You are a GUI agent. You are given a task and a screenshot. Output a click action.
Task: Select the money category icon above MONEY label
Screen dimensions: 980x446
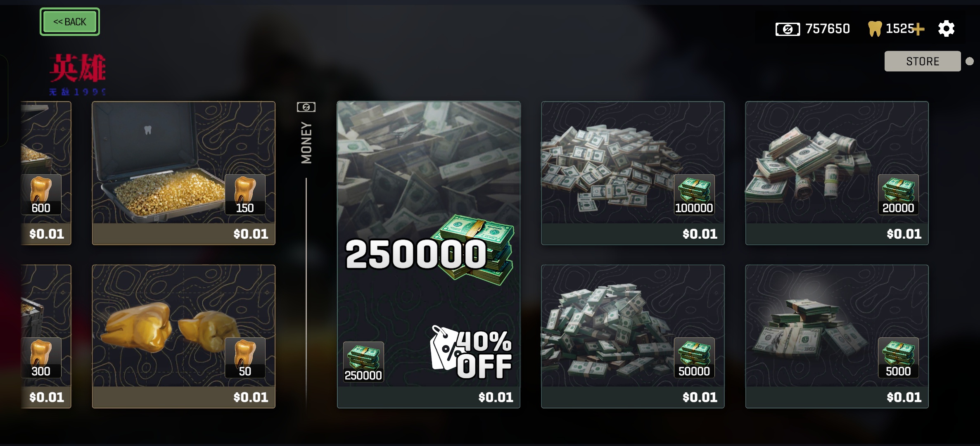click(306, 107)
